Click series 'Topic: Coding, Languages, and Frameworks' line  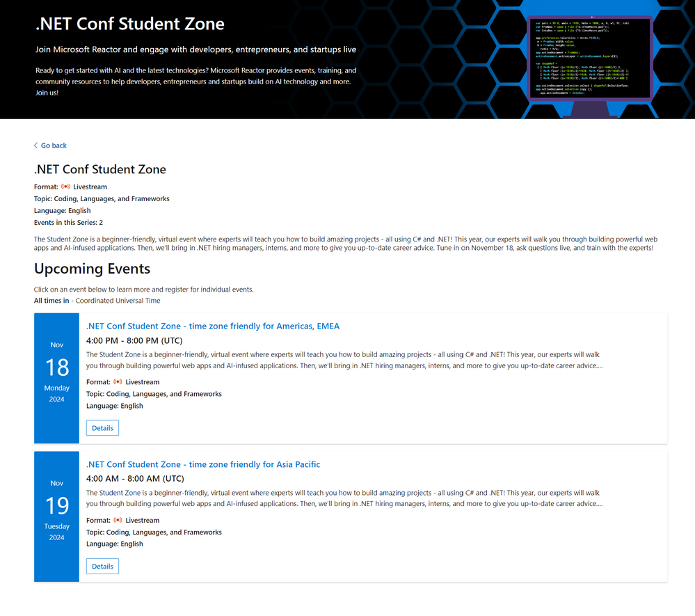click(x=102, y=198)
